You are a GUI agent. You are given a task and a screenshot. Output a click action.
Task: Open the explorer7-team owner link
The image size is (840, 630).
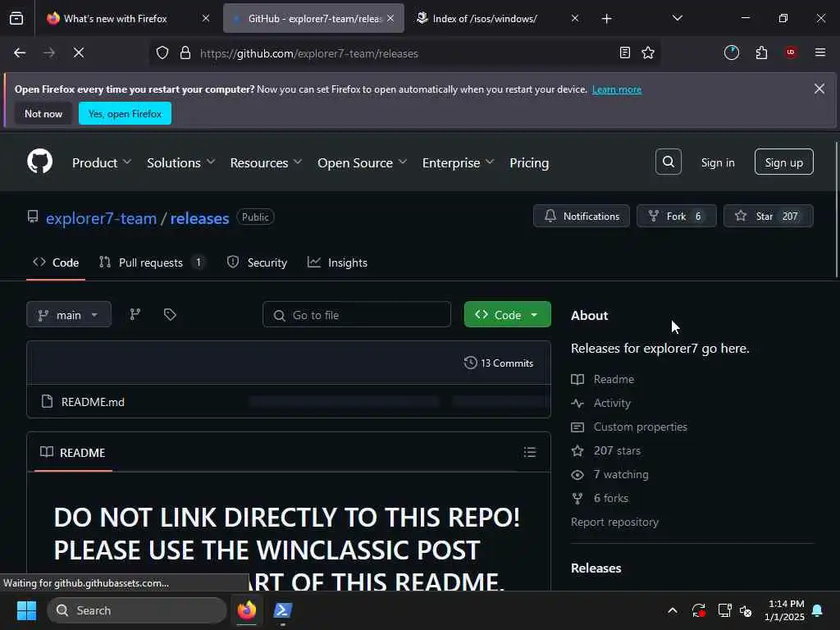(x=101, y=218)
